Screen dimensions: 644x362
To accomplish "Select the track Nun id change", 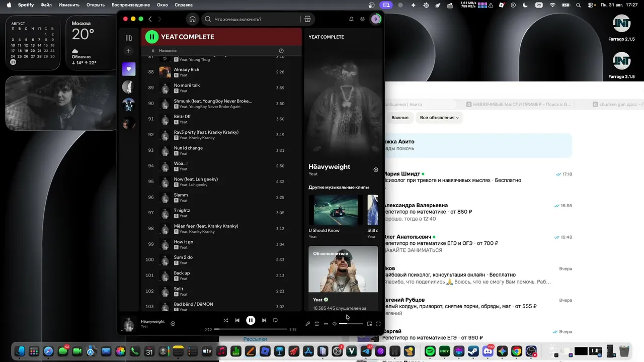I will coord(188,148).
